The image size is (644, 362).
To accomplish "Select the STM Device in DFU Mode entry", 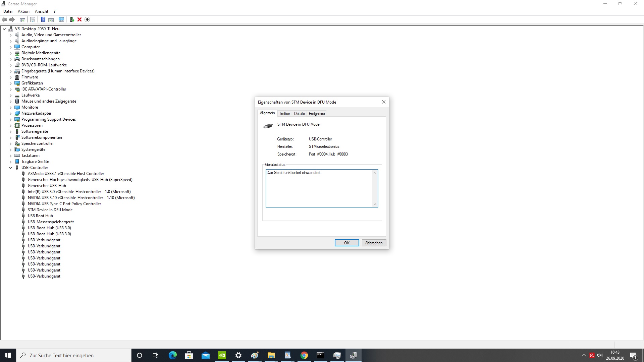I will [x=50, y=210].
